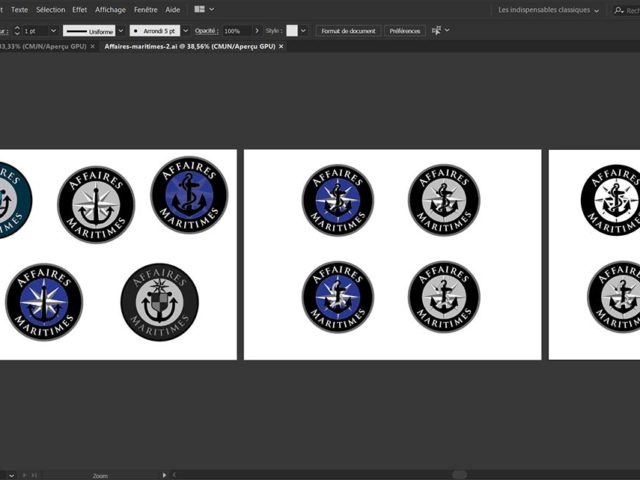Click the Format de document button
640x480 pixels.
pyautogui.click(x=348, y=31)
